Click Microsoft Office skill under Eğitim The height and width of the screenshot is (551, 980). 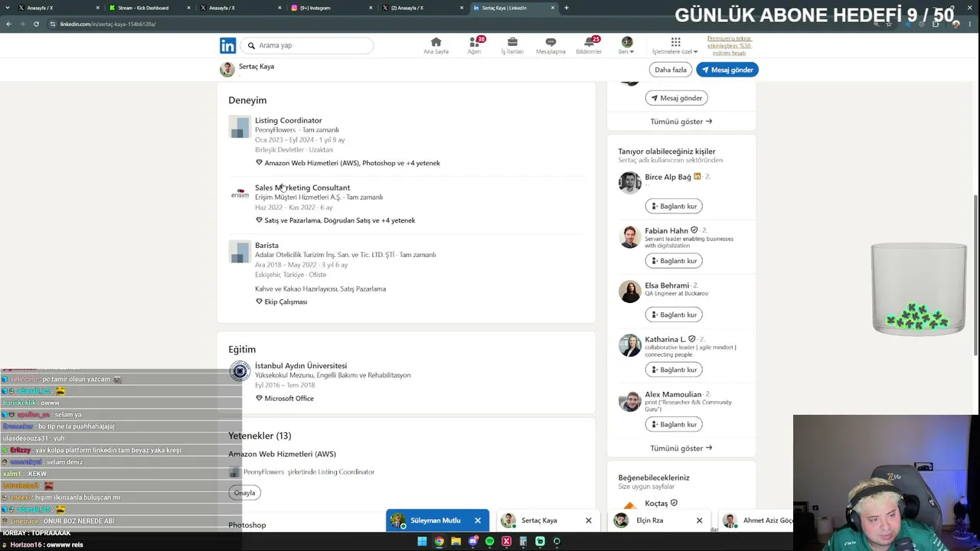(x=284, y=399)
